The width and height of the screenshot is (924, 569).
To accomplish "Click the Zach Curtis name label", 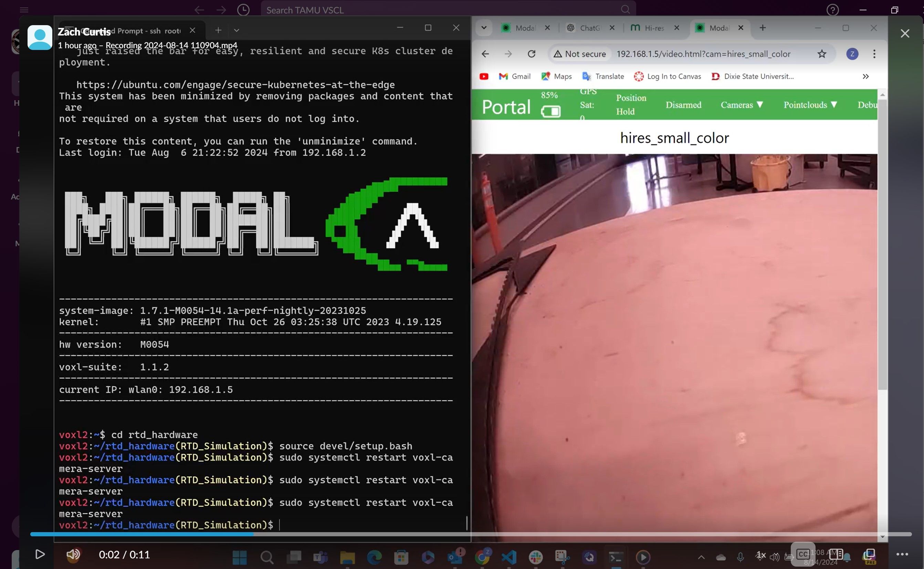I will pos(84,32).
